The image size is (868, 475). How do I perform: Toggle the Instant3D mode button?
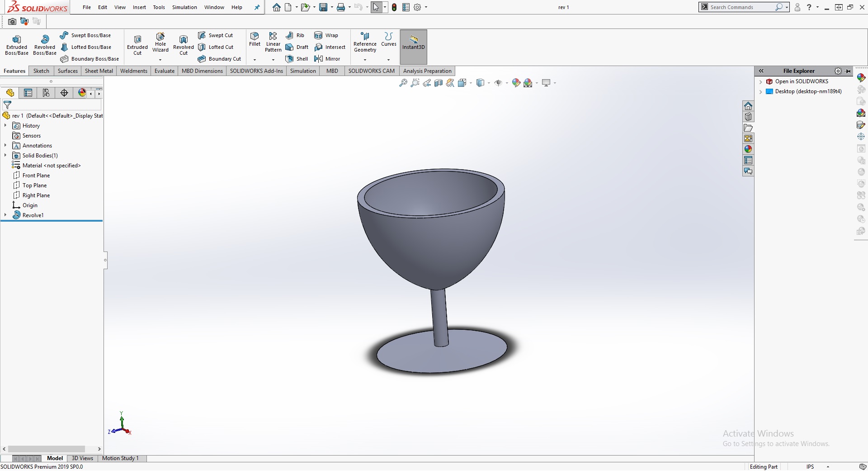(413, 43)
